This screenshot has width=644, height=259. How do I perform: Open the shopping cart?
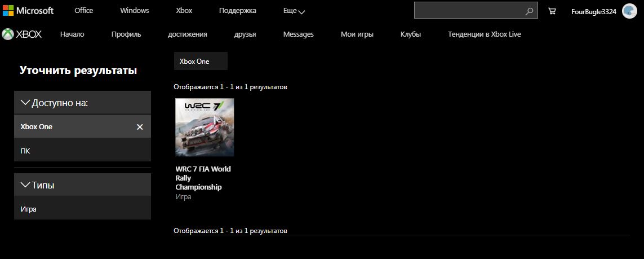coord(552,11)
